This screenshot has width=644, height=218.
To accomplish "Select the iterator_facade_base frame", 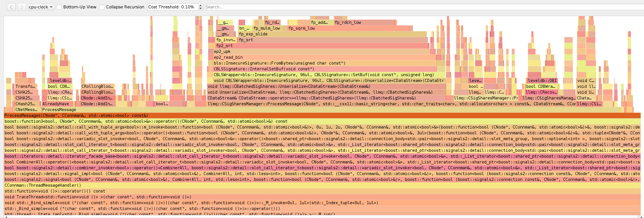I will click(322, 156).
